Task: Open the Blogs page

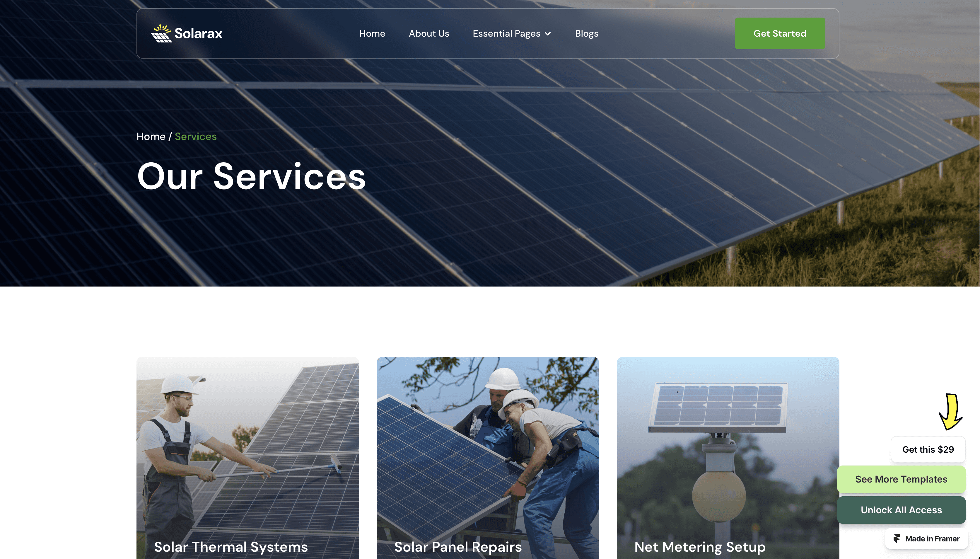Action: tap(586, 33)
